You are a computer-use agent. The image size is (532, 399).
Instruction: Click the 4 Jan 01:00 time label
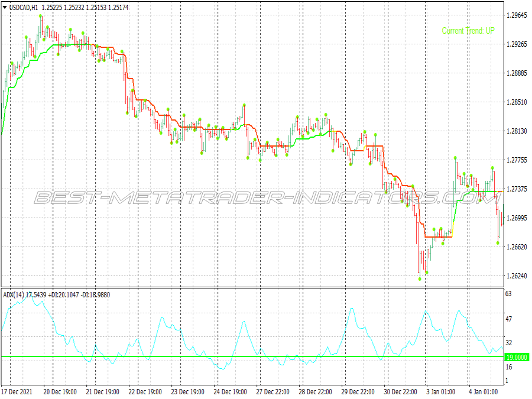pos(484,391)
